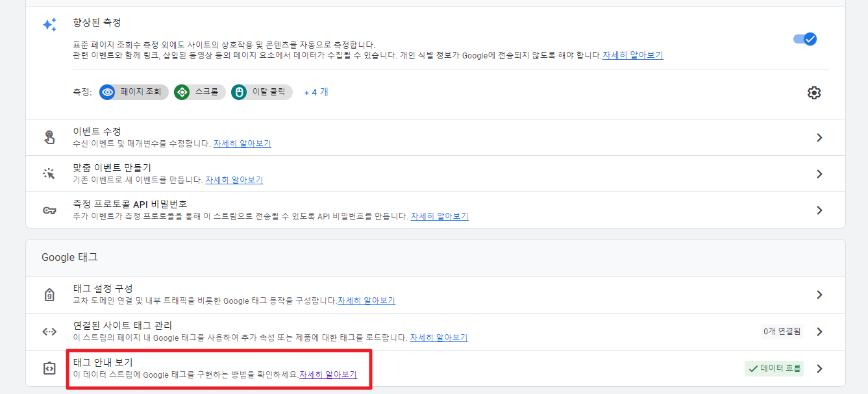Expand 맞춤 이벤트 만들기 with the chevron
Screen dimensions: 868x394
[x=819, y=173]
